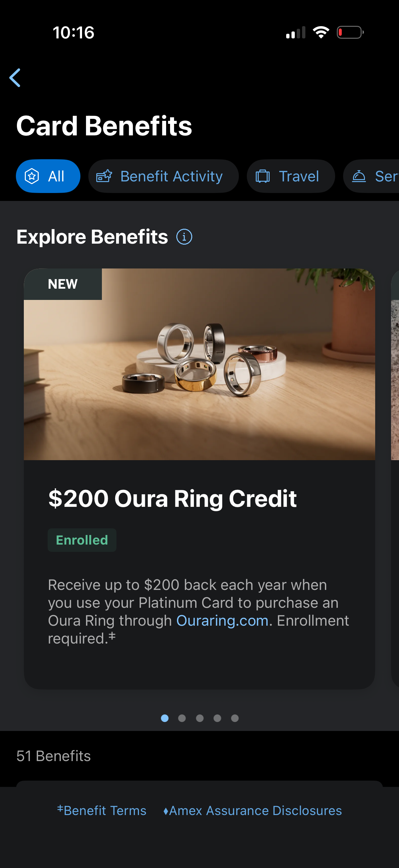Screen dimensions: 399x868
Task: Open the info icon next to Explore Benefits
Action: pos(184,237)
